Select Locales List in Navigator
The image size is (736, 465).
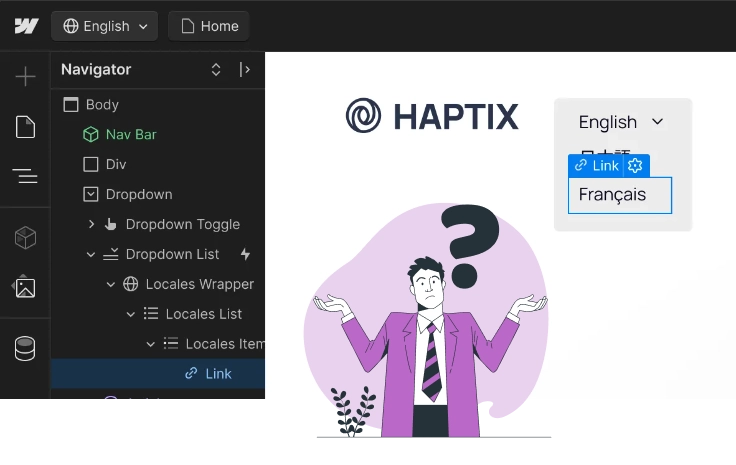(x=204, y=314)
